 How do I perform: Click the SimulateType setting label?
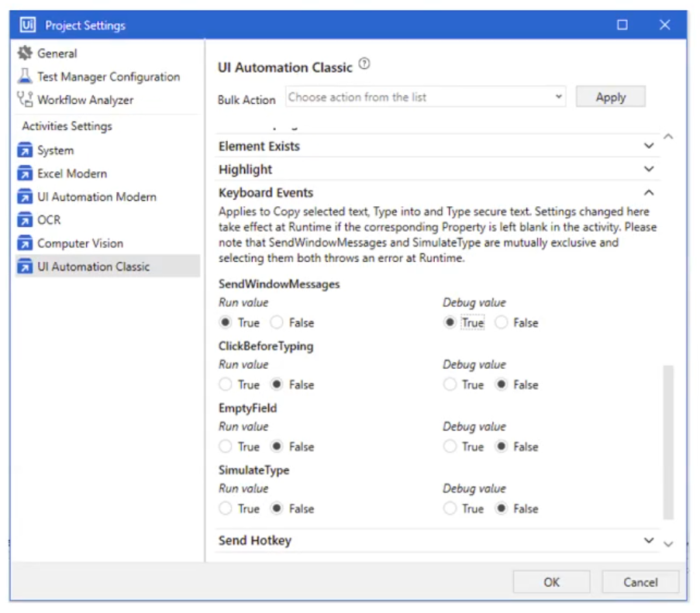253,470
